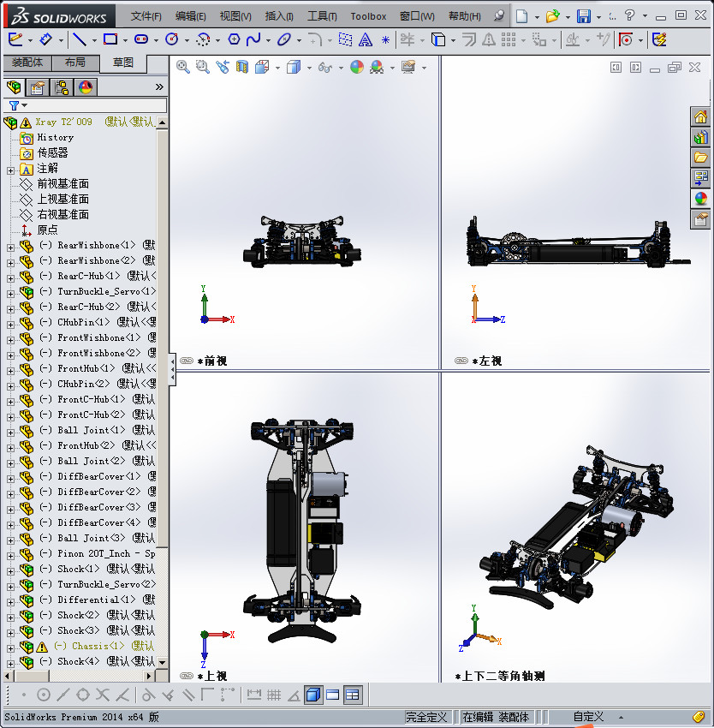
Task: Open SolidWorks Resources task pane home
Action: [x=700, y=116]
